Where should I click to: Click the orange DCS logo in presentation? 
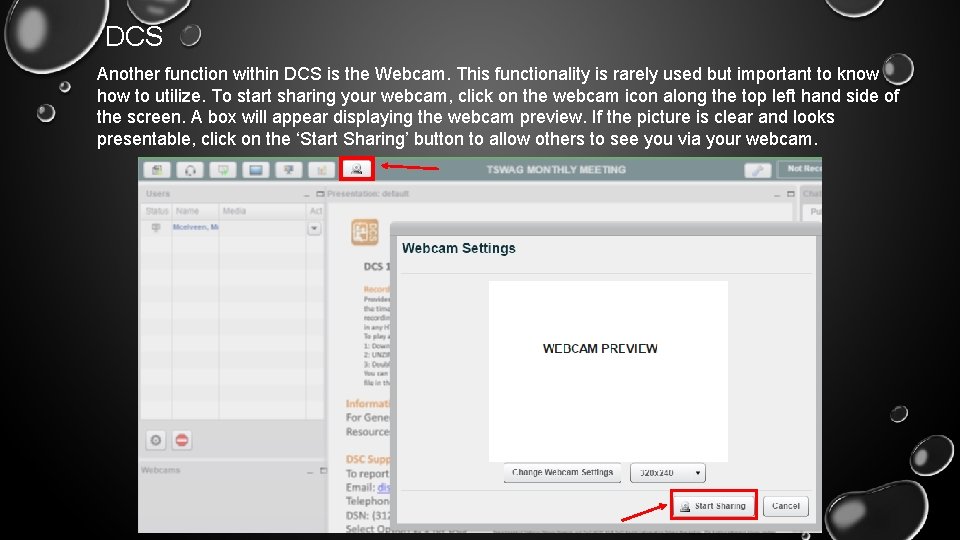coord(365,232)
